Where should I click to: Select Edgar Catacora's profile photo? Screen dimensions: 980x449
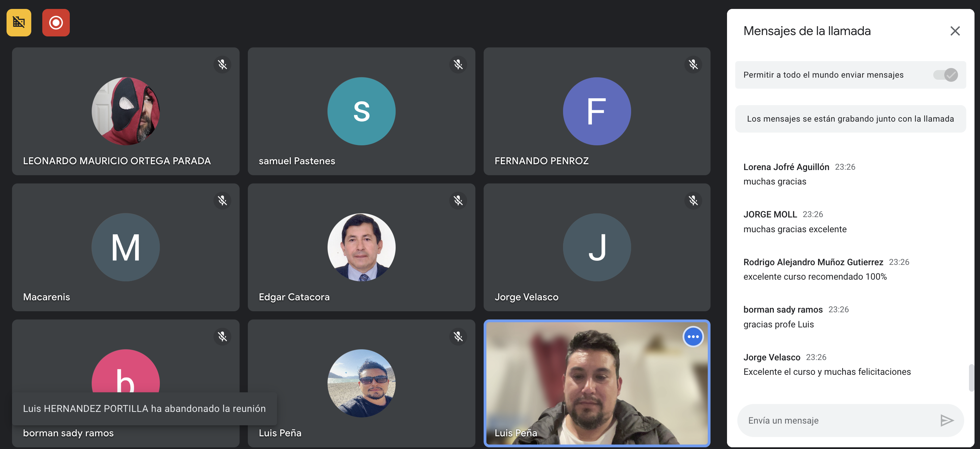click(x=361, y=247)
